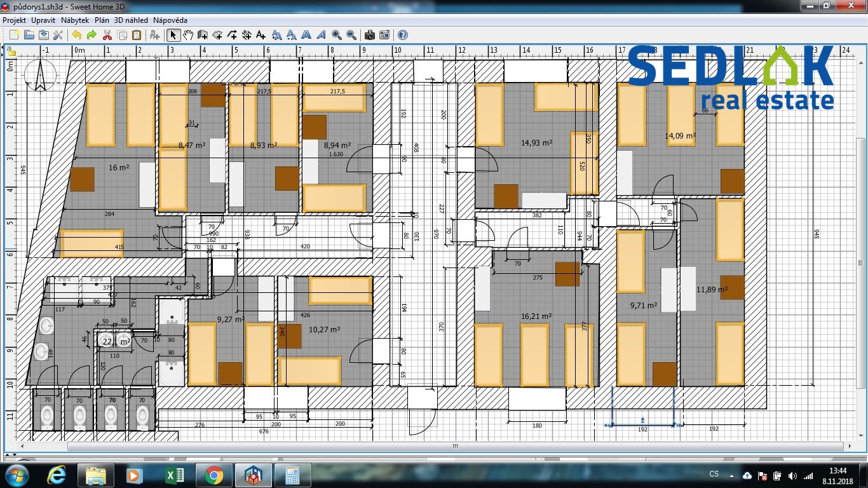Click the New home icon in toolbar
The height and width of the screenshot is (488, 868).
click(x=13, y=35)
